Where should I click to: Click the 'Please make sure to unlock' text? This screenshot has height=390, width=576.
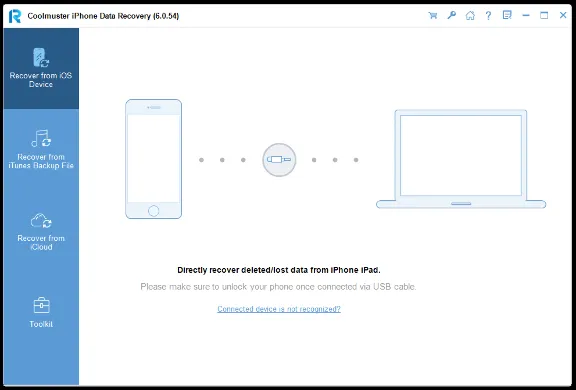tap(278, 287)
